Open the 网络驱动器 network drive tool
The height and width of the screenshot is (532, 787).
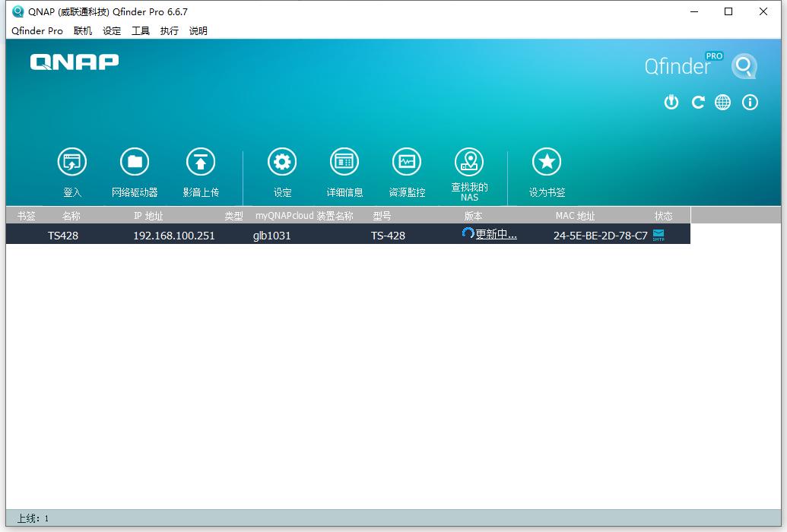pos(135,162)
